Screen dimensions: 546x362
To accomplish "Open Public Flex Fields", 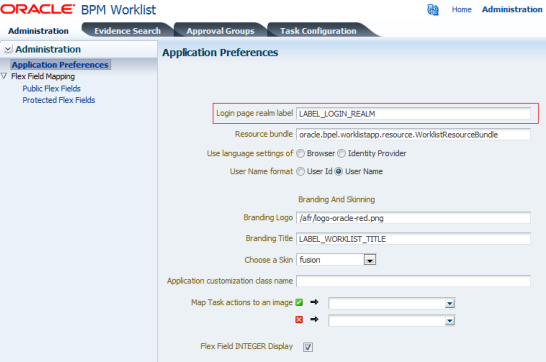I will (52, 88).
